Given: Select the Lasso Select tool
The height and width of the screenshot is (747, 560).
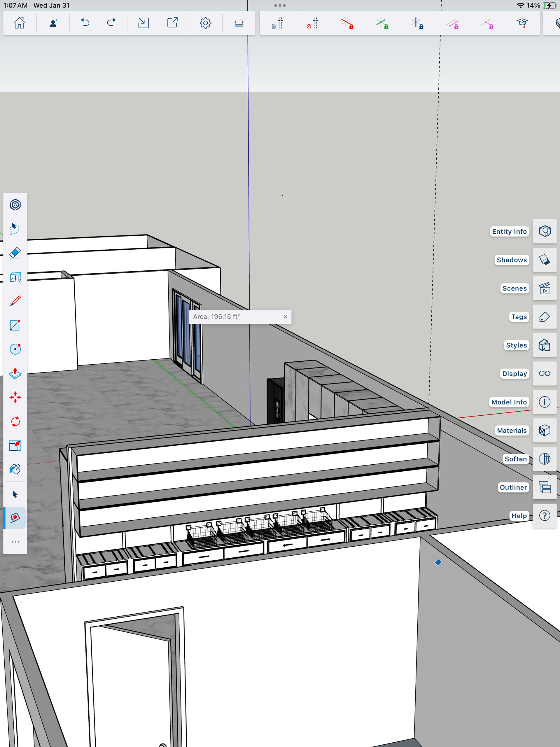Looking at the screenshot, I should tap(15, 229).
